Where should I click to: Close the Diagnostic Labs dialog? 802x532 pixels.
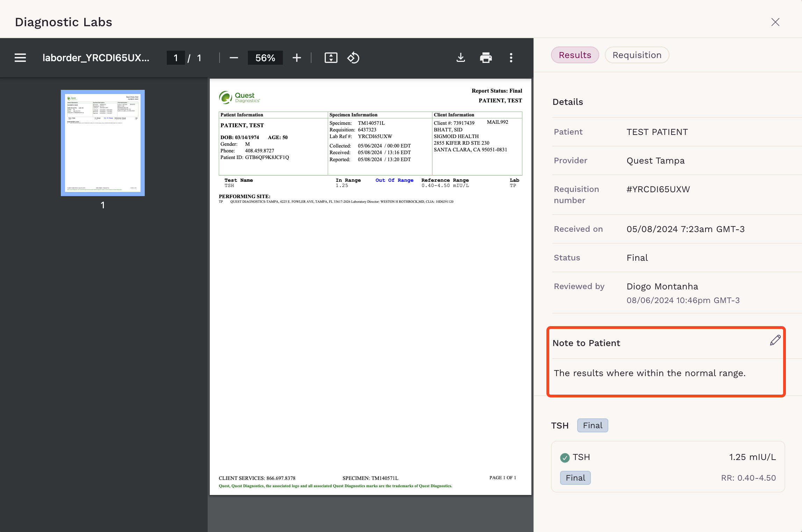tap(775, 22)
